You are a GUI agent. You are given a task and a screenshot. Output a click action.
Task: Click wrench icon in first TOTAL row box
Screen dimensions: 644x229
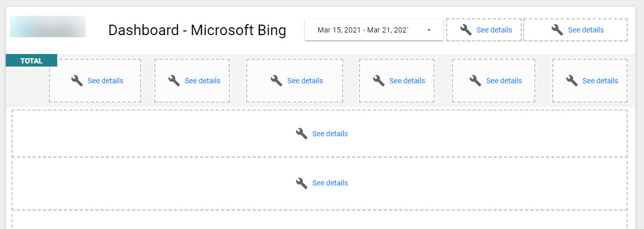(x=77, y=81)
